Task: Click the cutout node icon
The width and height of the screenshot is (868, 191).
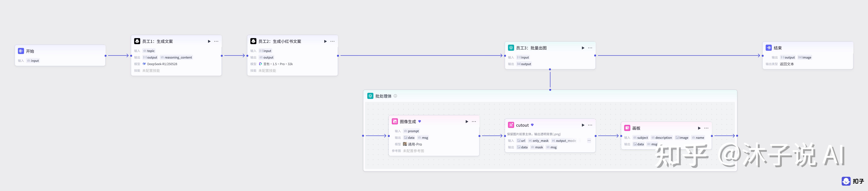Action: tap(511, 125)
